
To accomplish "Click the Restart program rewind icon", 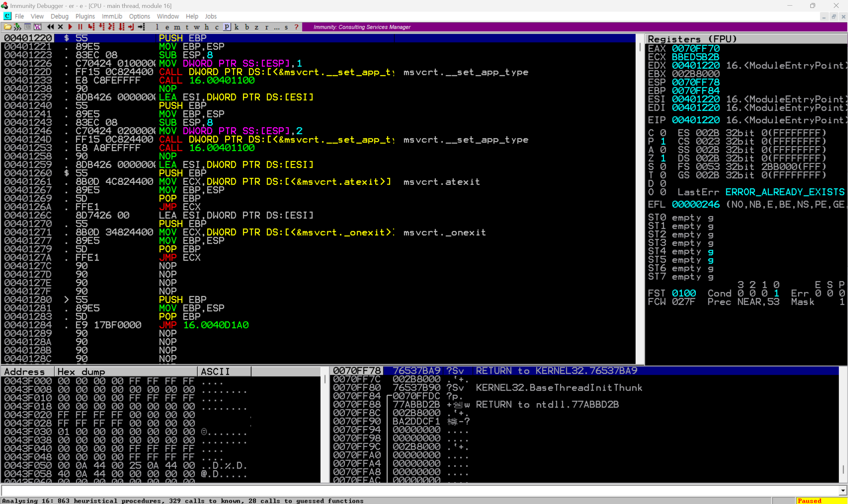I will pyautogui.click(x=50, y=27).
